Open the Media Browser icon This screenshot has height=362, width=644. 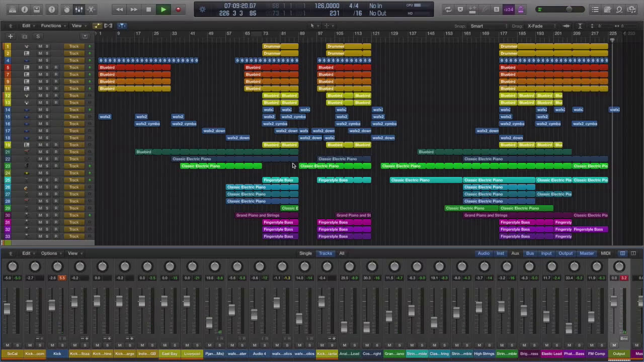tap(631, 9)
